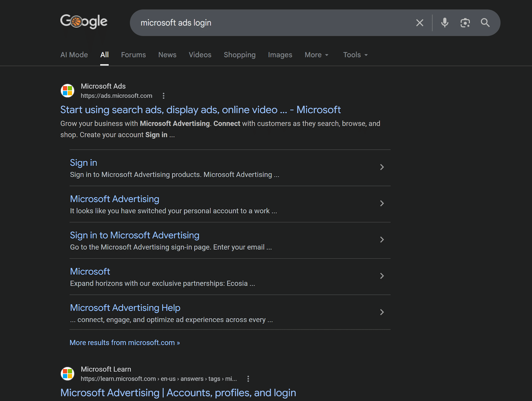Open 'Microsoft Advertising Help' link
Screen dimensions: 532x401
(125, 308)
